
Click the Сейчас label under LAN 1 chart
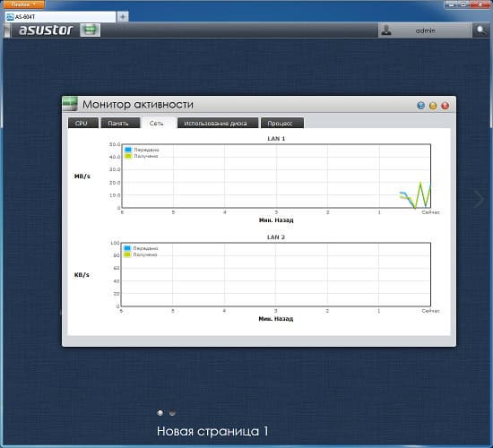[x=430, y=212]
